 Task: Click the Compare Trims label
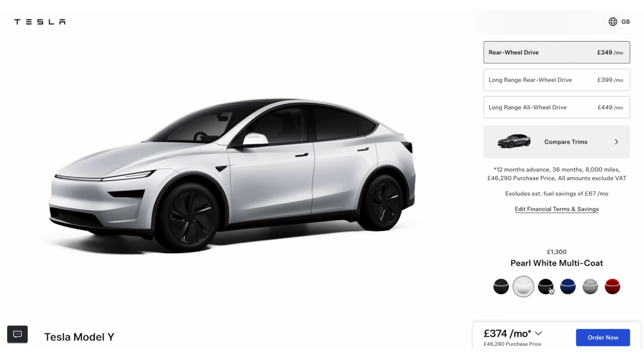click(x=565, y=142)
